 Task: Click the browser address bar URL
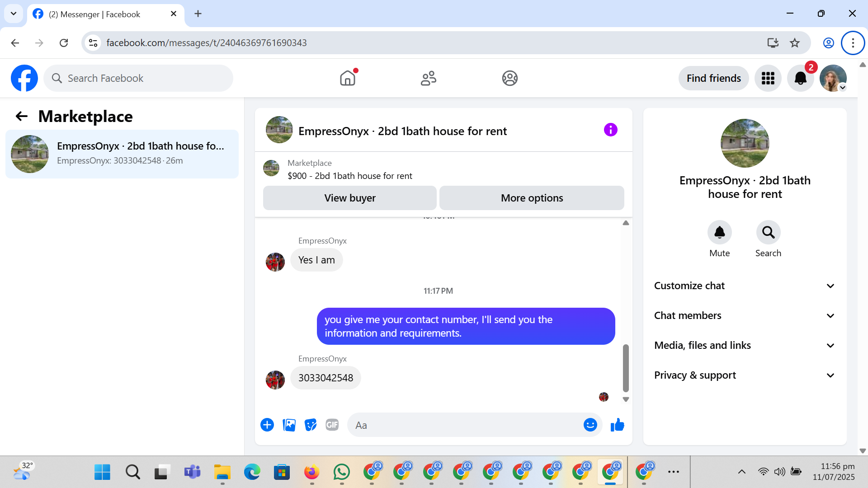tap(207, 43)
